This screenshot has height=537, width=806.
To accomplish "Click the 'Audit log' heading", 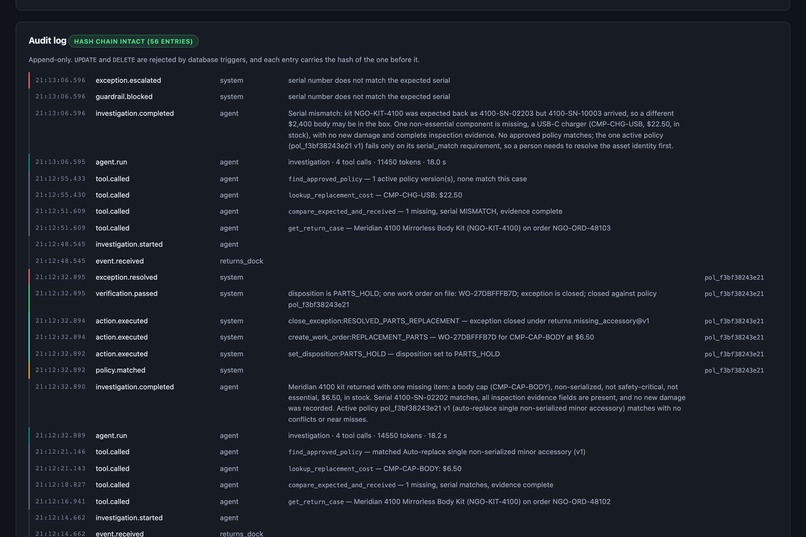I will tap(47, 41).
